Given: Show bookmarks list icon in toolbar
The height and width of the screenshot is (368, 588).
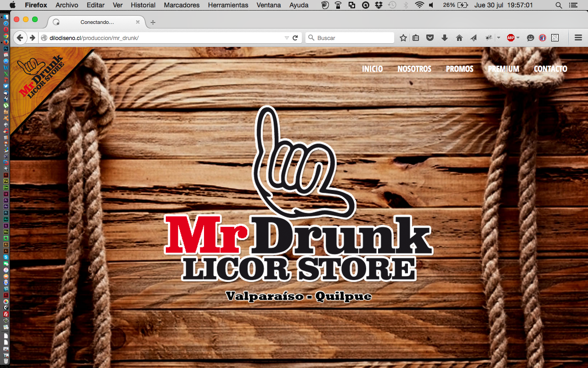Looking at the screenshot, I should point(416,38).
